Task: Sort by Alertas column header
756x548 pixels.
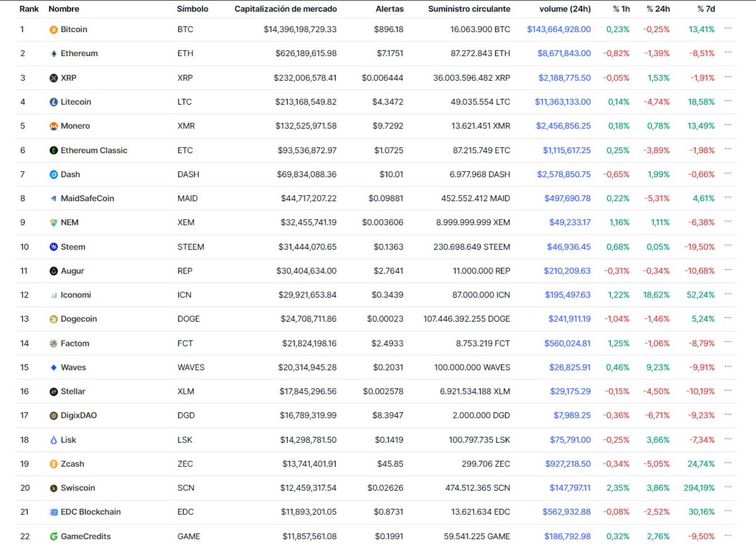Action: click(x=389, y=9)
